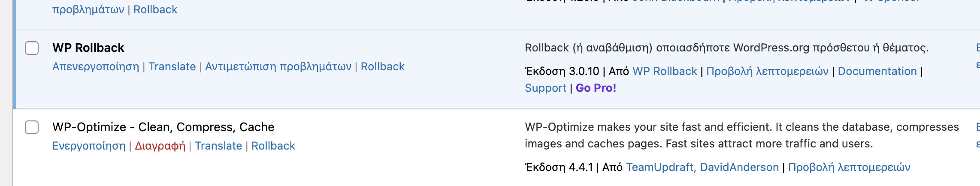Open the Support link for WP Rollback
Viewport: 980px width, 186px height.
(x=545, y=88)
